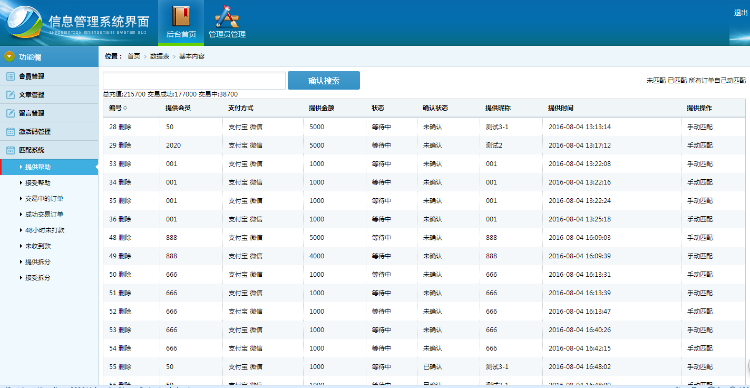Click 所有订单自己动匹配 link
750x388 pixels.
click(x=717, y=81)
